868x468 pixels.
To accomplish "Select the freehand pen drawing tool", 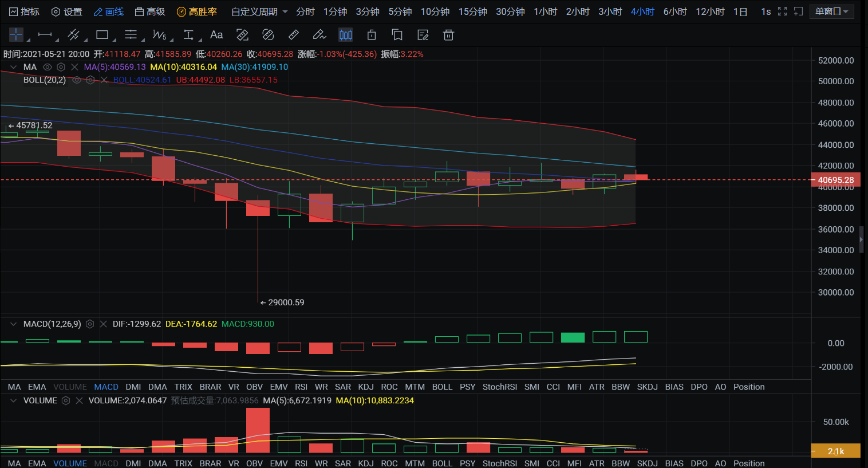I will [319, 35].
